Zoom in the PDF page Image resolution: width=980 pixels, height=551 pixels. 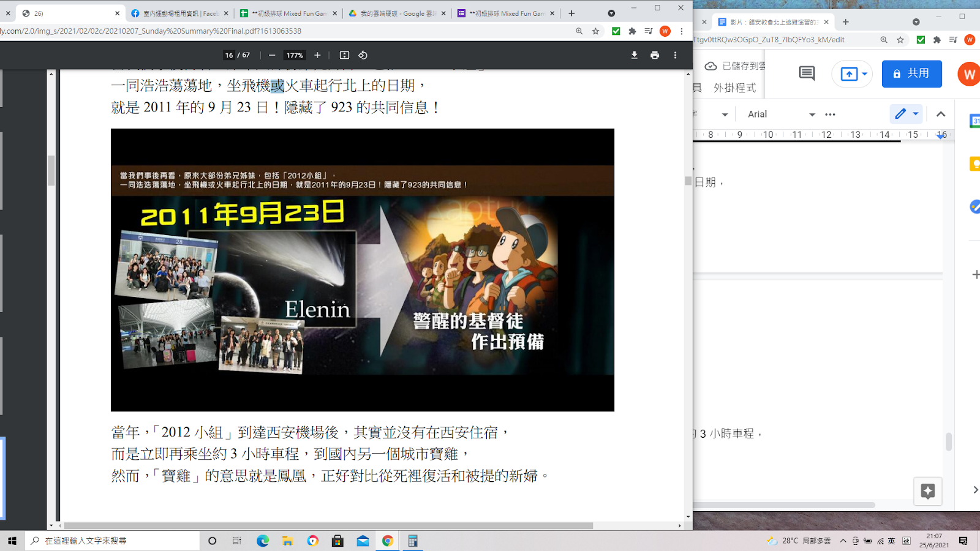click(x=317, y=55)
